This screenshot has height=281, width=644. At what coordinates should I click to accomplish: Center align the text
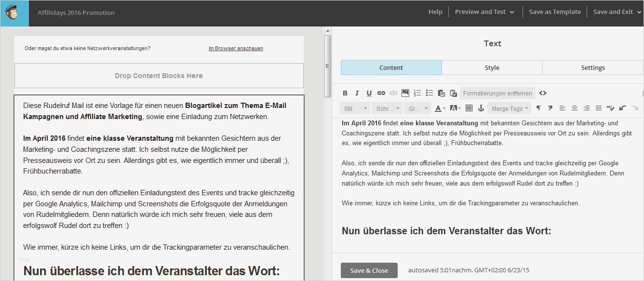coord(575,108)
